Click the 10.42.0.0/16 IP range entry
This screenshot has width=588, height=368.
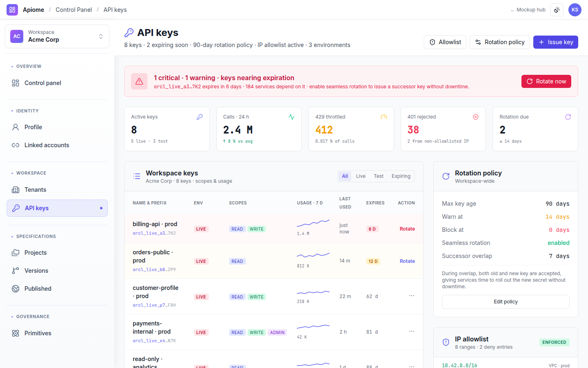459,365
